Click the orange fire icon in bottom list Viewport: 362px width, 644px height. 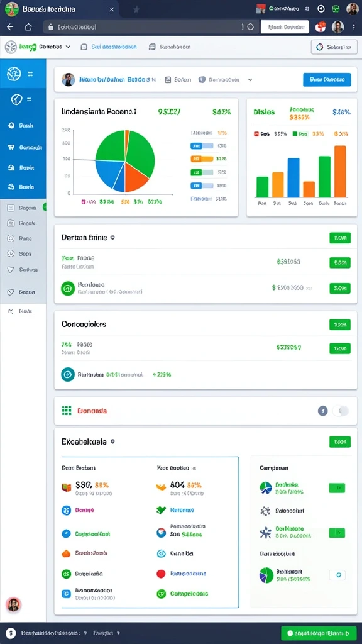(66, 553)
